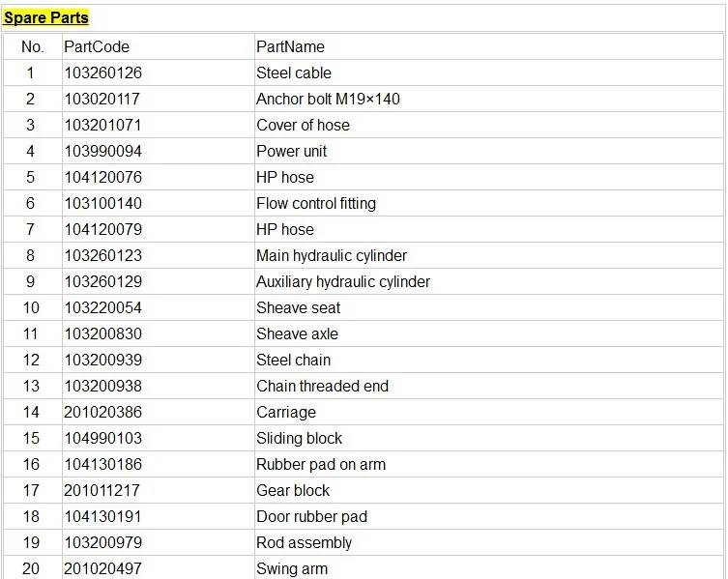This screenshot has height=579, width=728.
Task: Click the Spare Parts highlighted heading
Action: pos(46,17)
